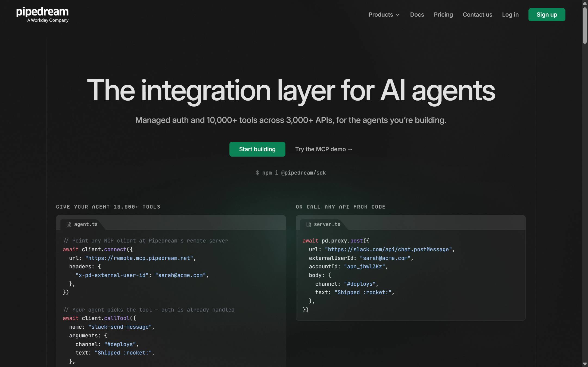Click the Pipedream logo
588x367 pixels.
click(42, 15)
